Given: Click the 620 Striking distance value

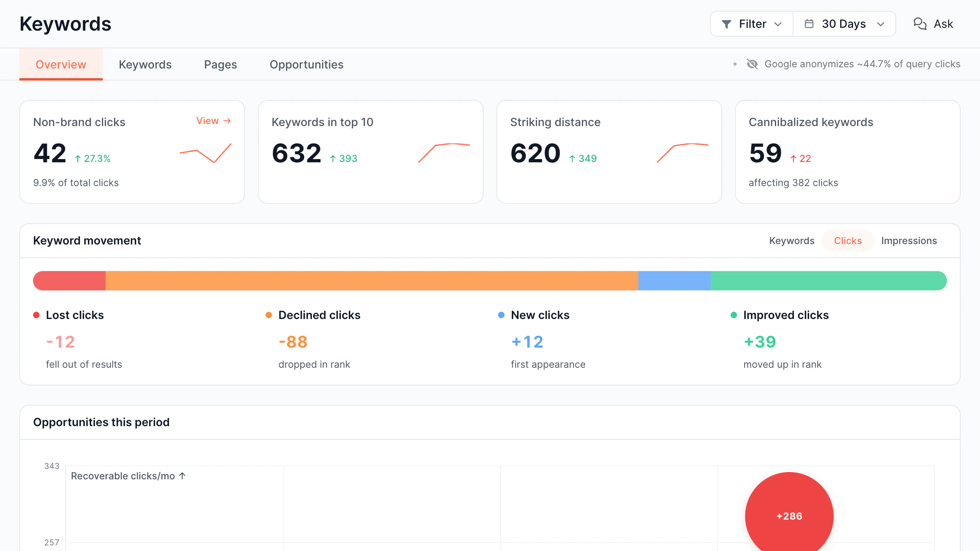Looking at the screenshot, I should 535,153.
